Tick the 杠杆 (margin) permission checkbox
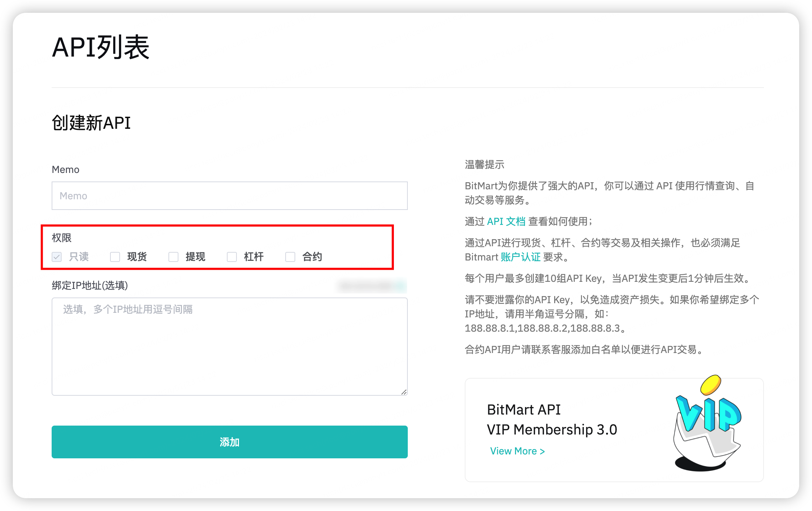 [232, 257]
